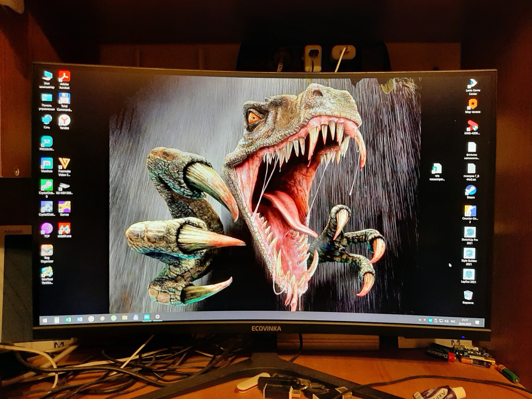Open the Reg Organizer shortcut

47,253
